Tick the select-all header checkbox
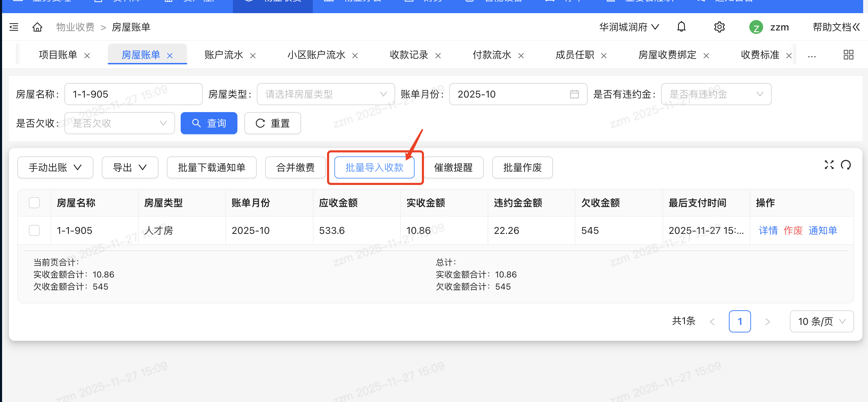This screenshot has height=402, width=868. [34, 203]
